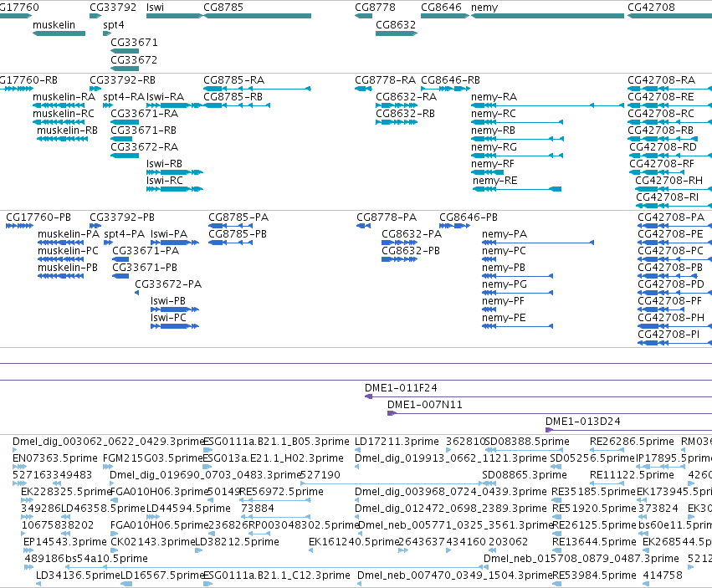Select transcript muskelin-RA
Screen dimensions: 712x588
pyautogui.click(x=64, y=97)
